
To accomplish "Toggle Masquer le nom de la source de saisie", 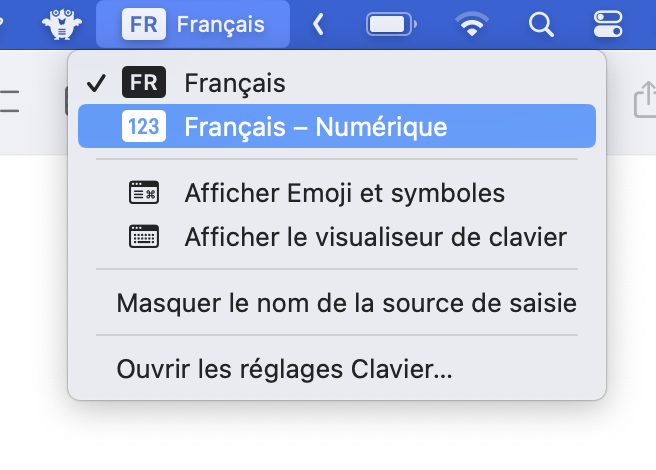I will [346, 302].
